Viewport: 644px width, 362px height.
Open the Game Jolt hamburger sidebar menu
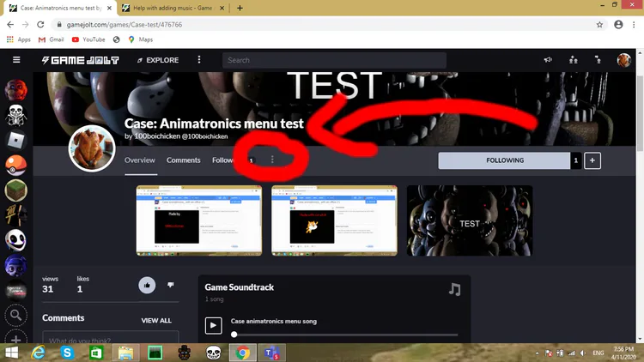coord(16,60)
